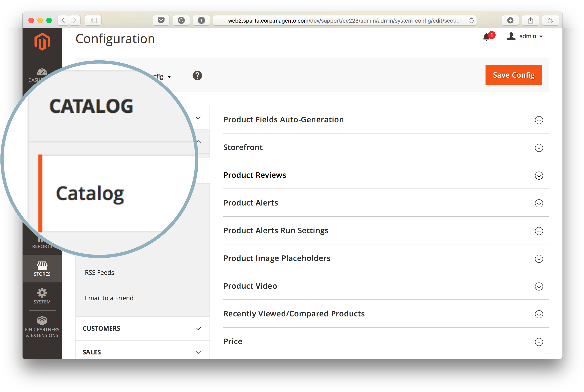Click the help question mark icon
584x392 pixels.
pyautogui.click(x=197, y=76)
